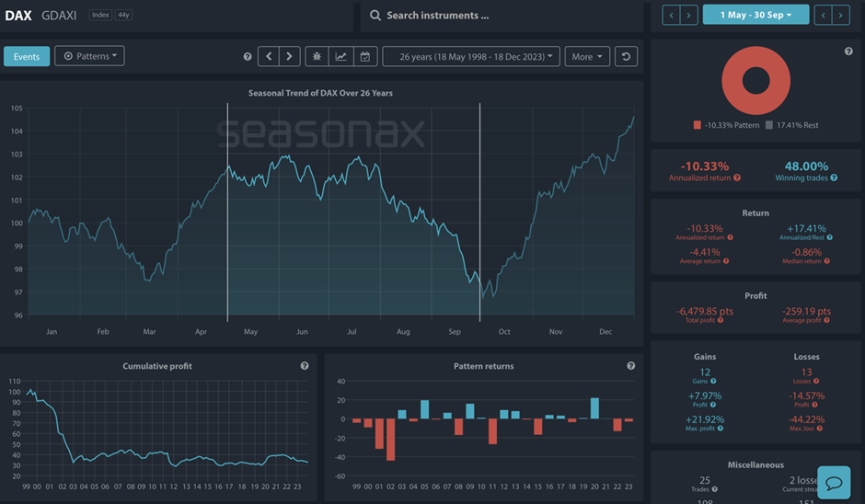Go to next pattern with toolbar right arrow
The width and height of the screenshot is (865, 504).
(290, 56)
